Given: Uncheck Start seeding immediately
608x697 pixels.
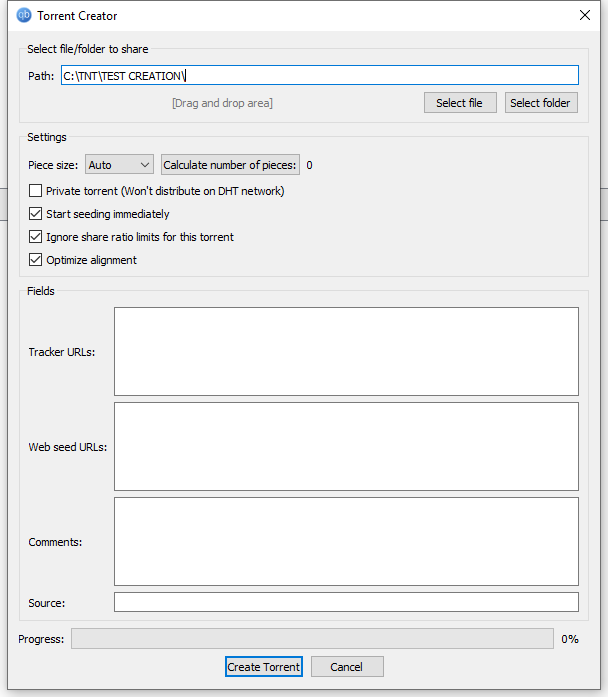Looking at the screenshot, I should coord(36,214).
